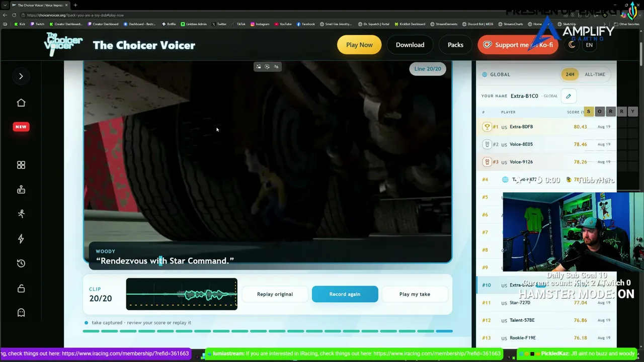Click the first clip segment in the progress bar

tap(91, 331)
